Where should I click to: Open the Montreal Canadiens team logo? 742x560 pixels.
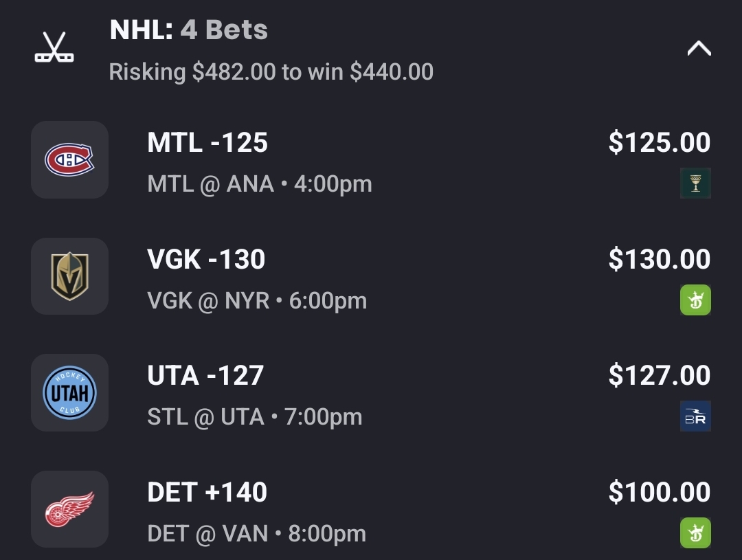[69, 160]
